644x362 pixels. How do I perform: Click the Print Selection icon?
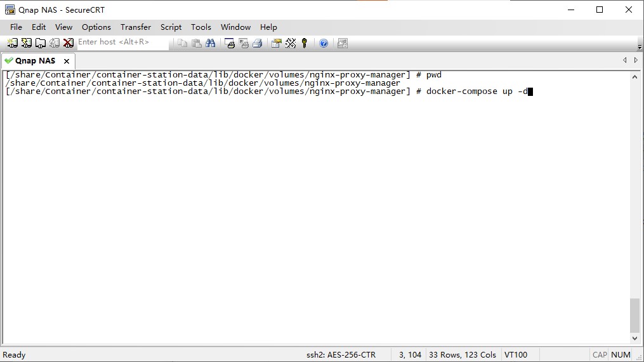pos(244,43)
